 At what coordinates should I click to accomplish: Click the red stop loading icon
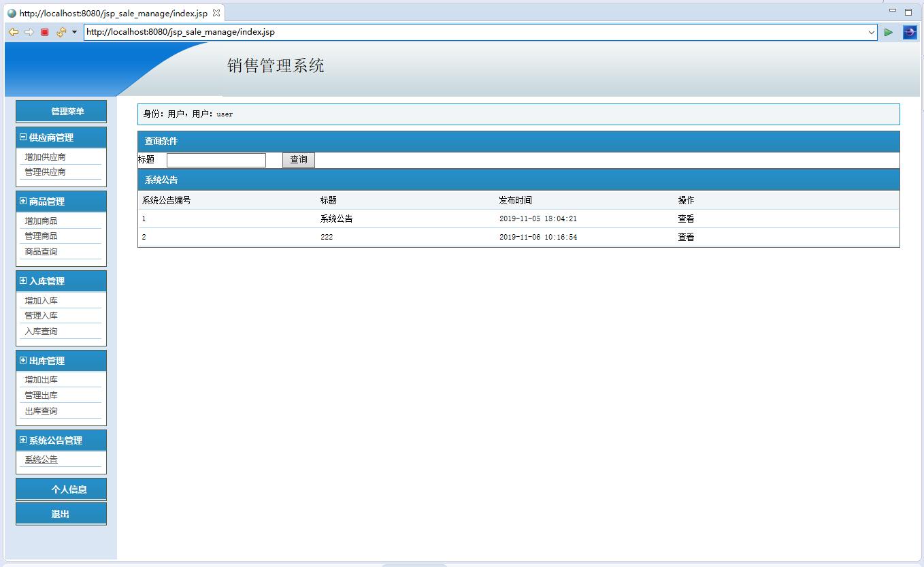(44, 31)
